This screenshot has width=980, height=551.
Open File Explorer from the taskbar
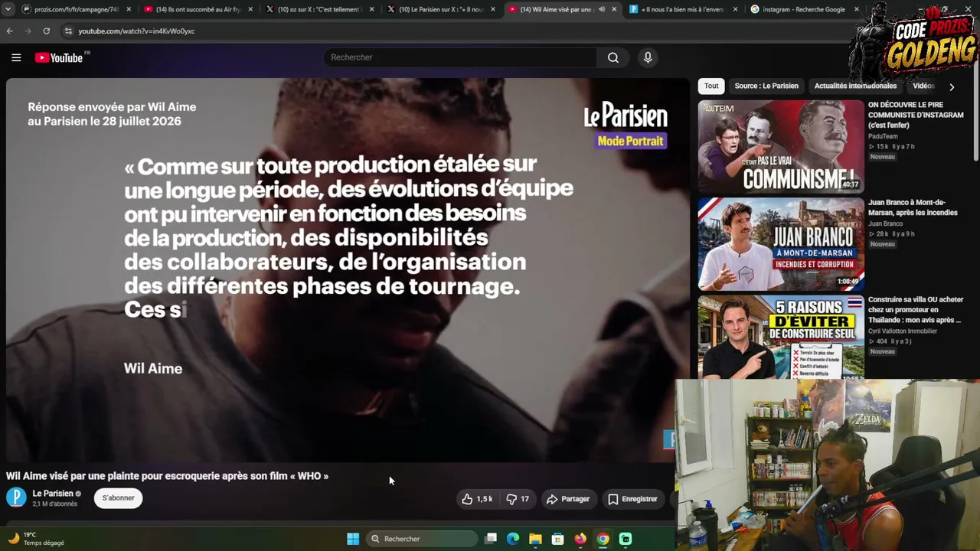[x=535, y=539]
